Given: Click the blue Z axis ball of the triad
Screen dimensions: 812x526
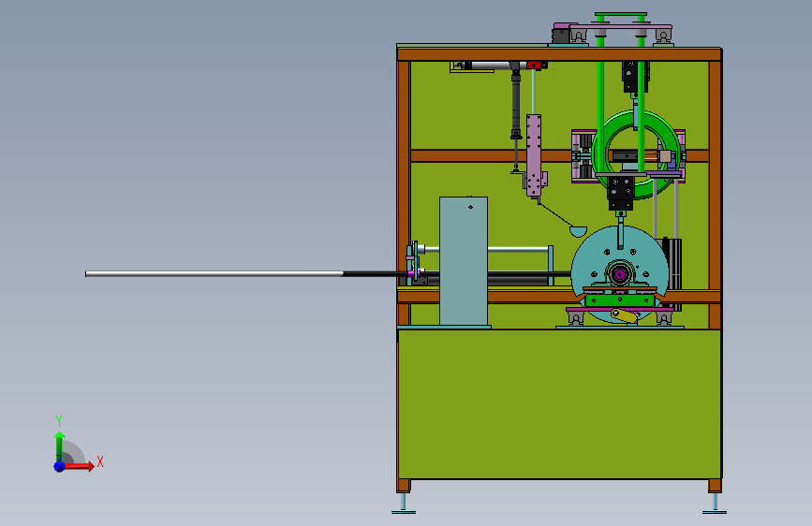Looking at the screenshot, I should tap(60, 466).
